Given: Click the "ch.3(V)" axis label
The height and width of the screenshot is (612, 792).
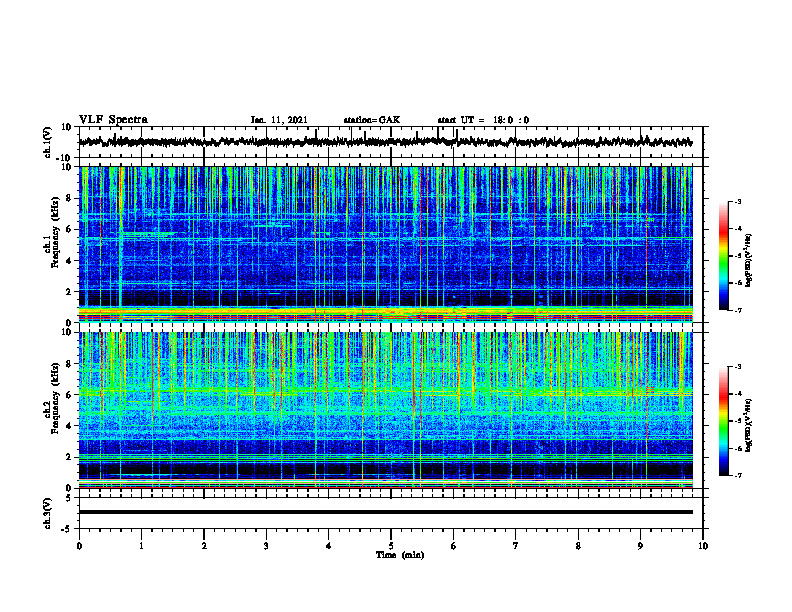Looking at the screenshot, I should pos(48,513).
